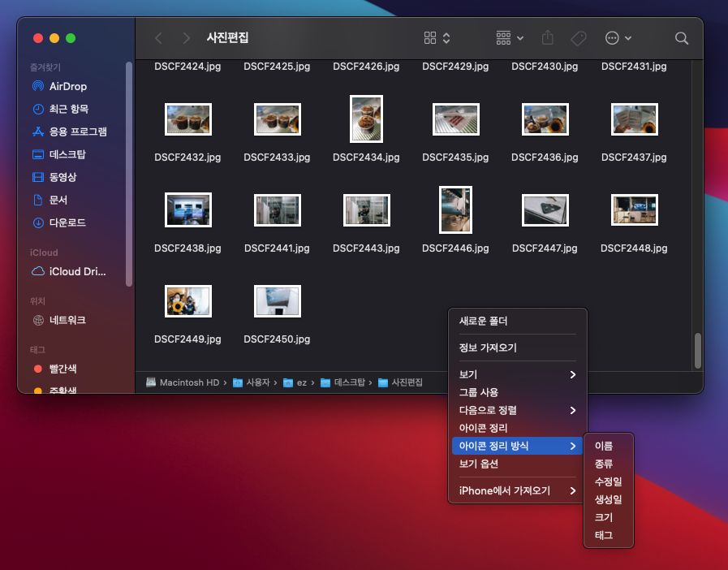Image resolution: width=728 pixels, height=570 pixels.
Task: Select the DSCF2441.jpg thumbnail
Action: point(278,210)
